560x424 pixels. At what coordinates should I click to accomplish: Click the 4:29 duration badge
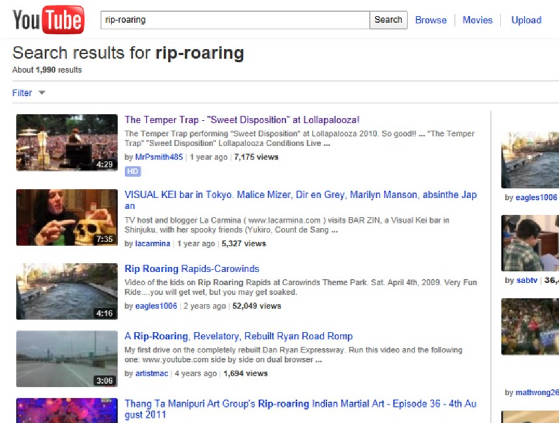pyautogui.click(x=104, y=164)
